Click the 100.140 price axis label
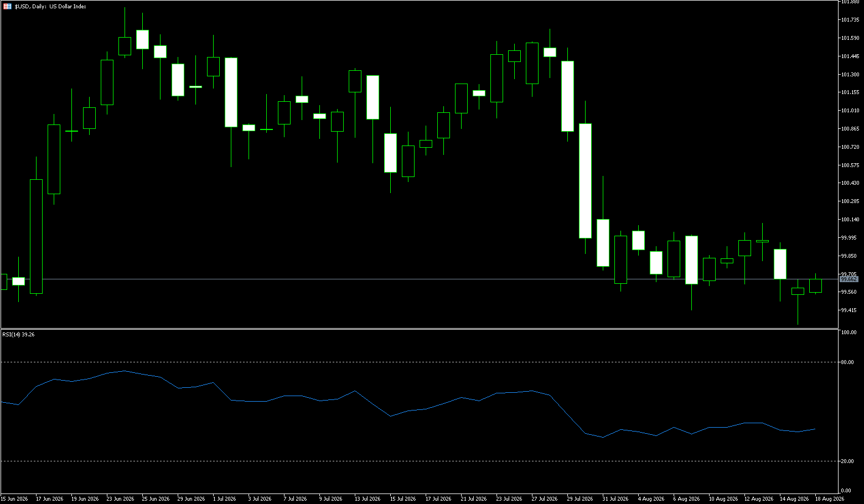The width and height of the screenshot is (864, 504). [x=850, y=220]
